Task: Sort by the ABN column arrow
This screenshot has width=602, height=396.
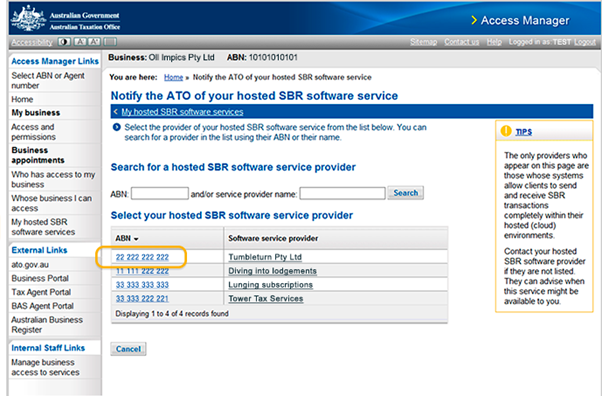Action: coord(136,239)
